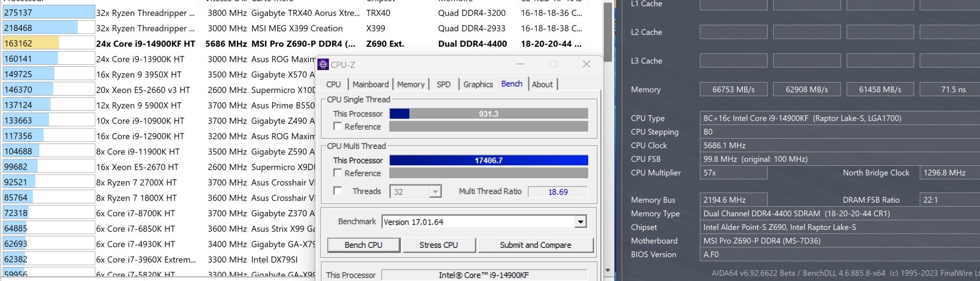980x281 pixels.
Task: Click the memory read value 66753 MB/s
Action: [x=733, y=89]
